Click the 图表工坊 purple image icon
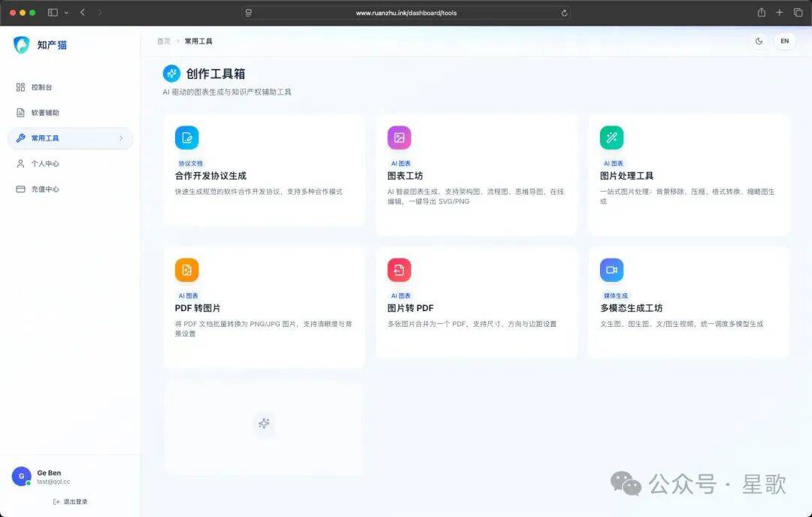This screenshot has width=812, height=517. pos(399,138)
